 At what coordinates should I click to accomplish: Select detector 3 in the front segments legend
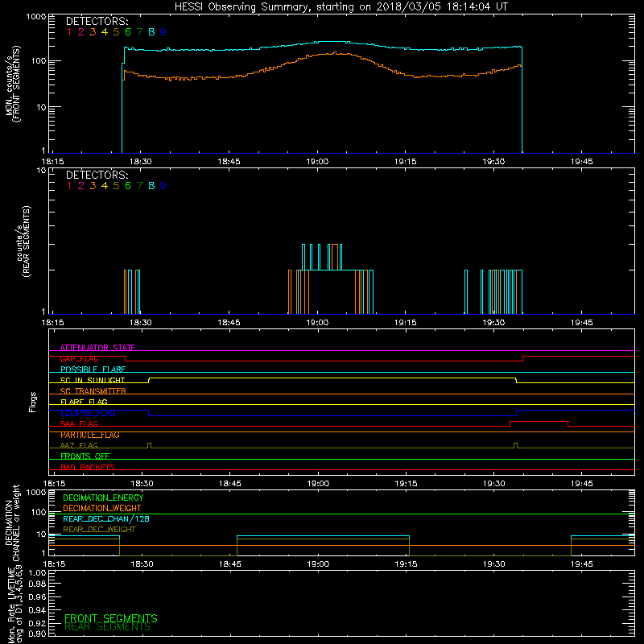pos(93,32)
